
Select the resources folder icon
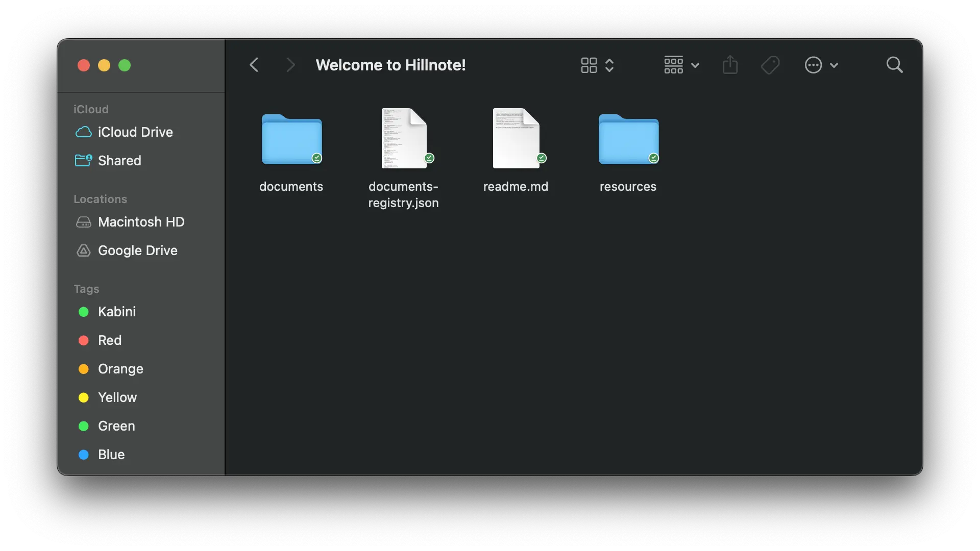coord(628,139)
